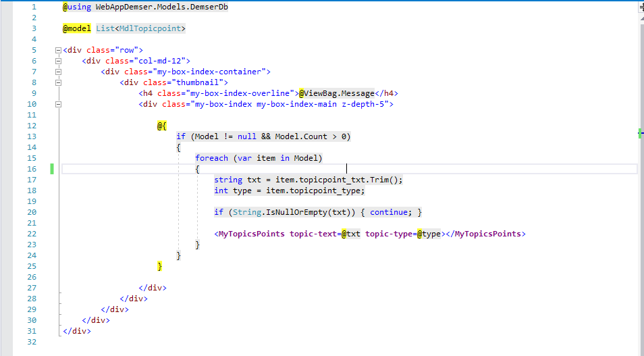Click item.topicpoint_type expression
Screen dimensions: 644x356
(x=313, y=190)
